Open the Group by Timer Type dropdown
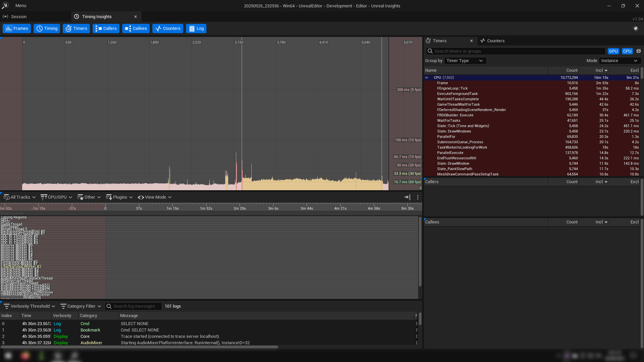The width and height of the screenshot is (644, 362). pyautogui.click(x=465, y=61)
